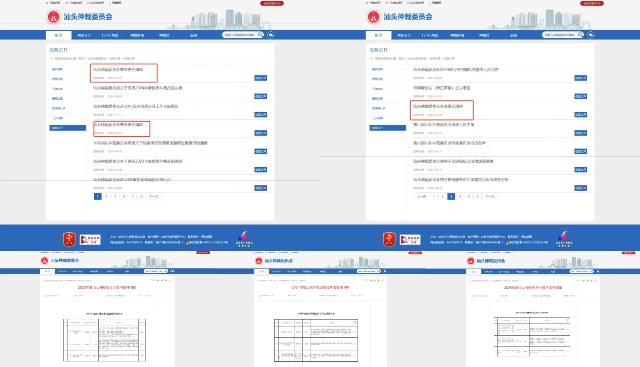Image resolution: width=640 pixels, height=367 pixels.
Task: Click the table image in the bottom-left document page
Action: point(104,340)
